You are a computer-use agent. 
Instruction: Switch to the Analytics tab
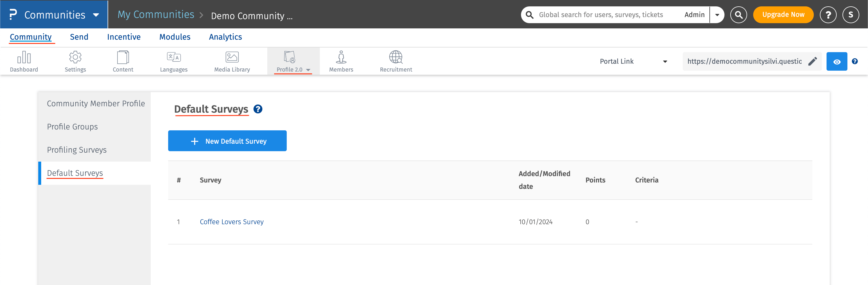[x=225, y=37]
